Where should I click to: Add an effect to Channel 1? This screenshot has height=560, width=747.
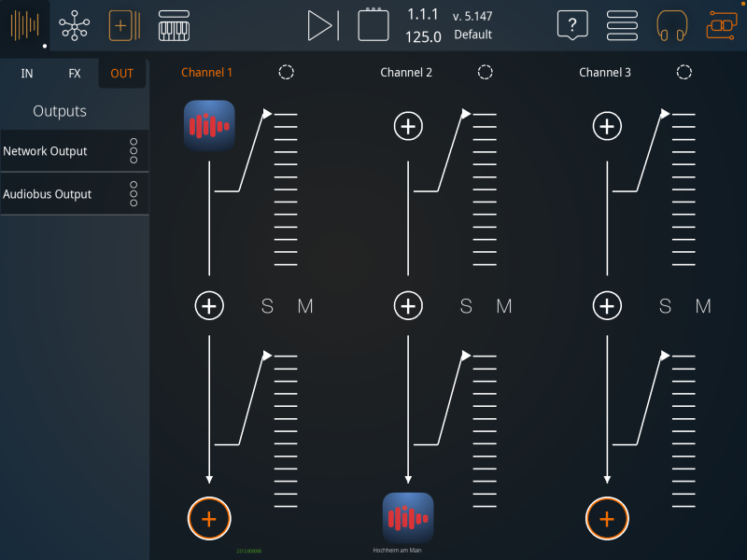click(x=209, y=306)
